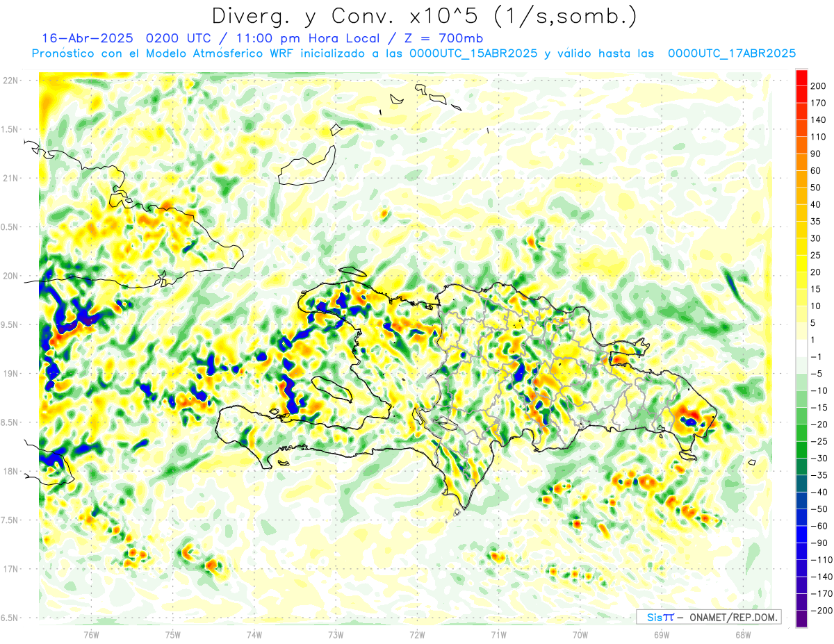This screenshot has height=644, width=834.
Task: Click the title 'Diverg. y Conv. x10^5 (1/s,somb.)'
Action: pyautogui.click(x=424, y=15)
